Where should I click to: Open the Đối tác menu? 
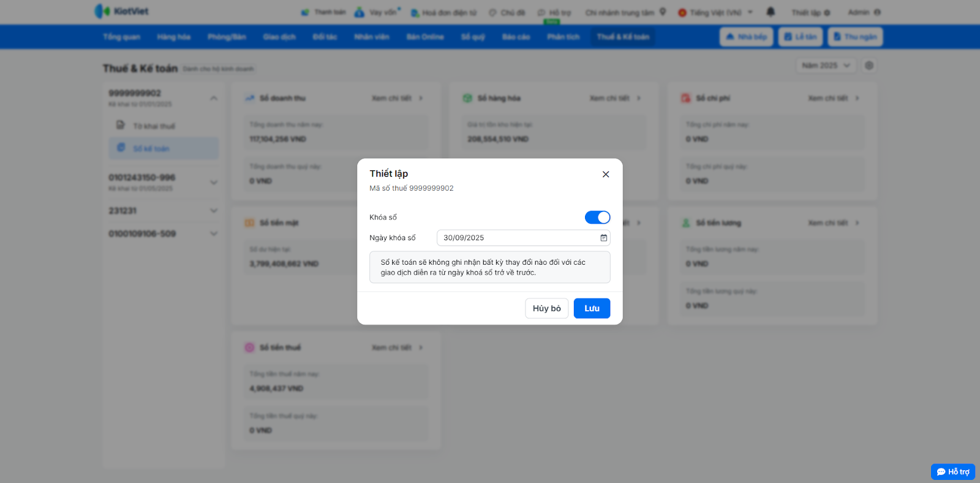click(x=325, y=37)
